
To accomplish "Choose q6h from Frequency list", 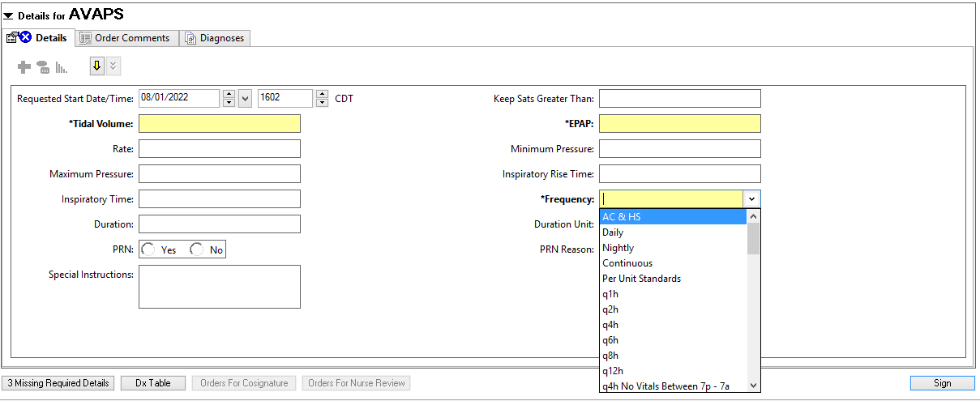I will point(673,339).
